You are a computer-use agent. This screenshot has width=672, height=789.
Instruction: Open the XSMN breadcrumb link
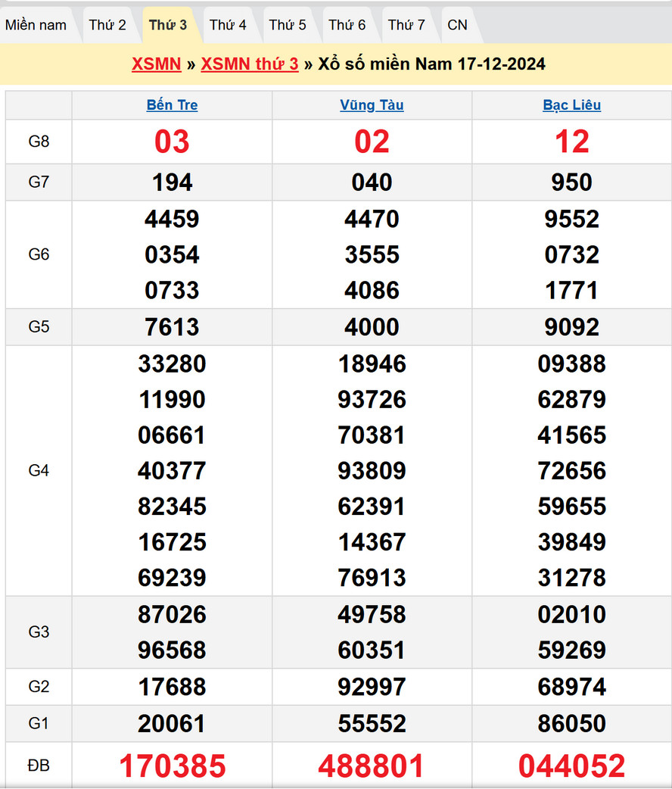point(156,64)
